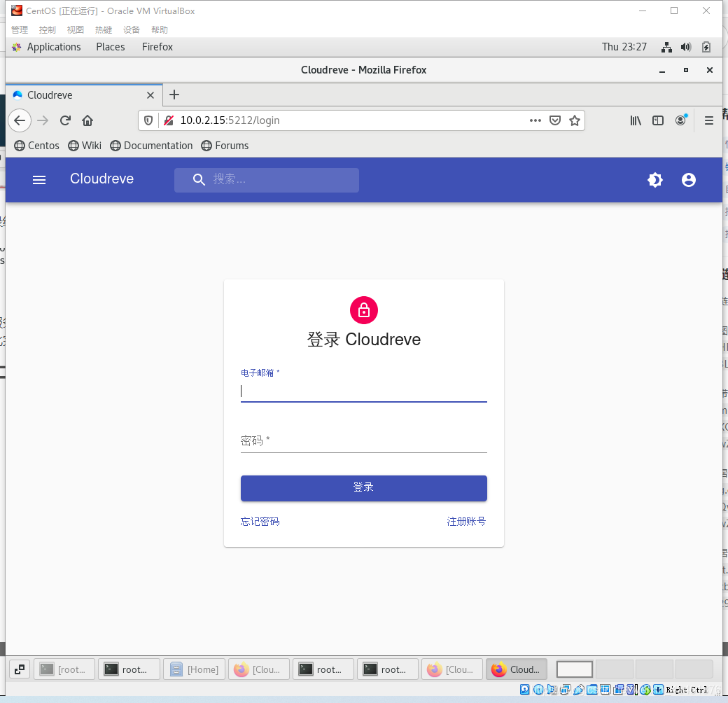
Task: Select the Cloudreve browser tab
Action: tap(84, 95)
